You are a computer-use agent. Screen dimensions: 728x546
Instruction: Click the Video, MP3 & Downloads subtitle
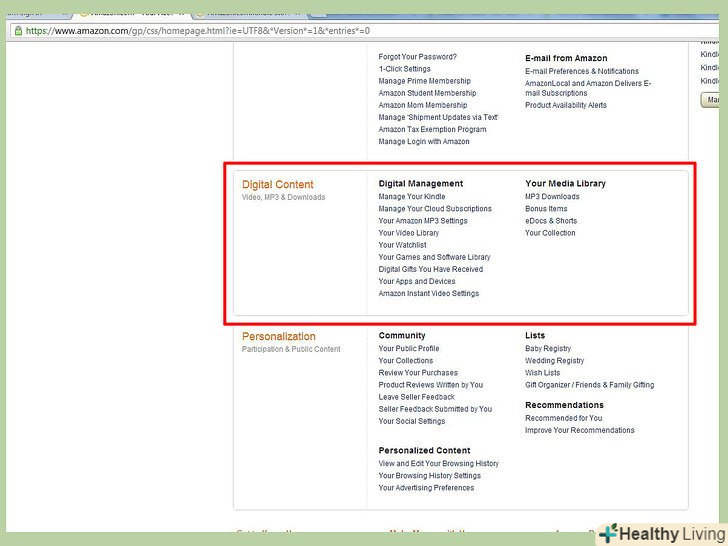click(x=283, y=197)
